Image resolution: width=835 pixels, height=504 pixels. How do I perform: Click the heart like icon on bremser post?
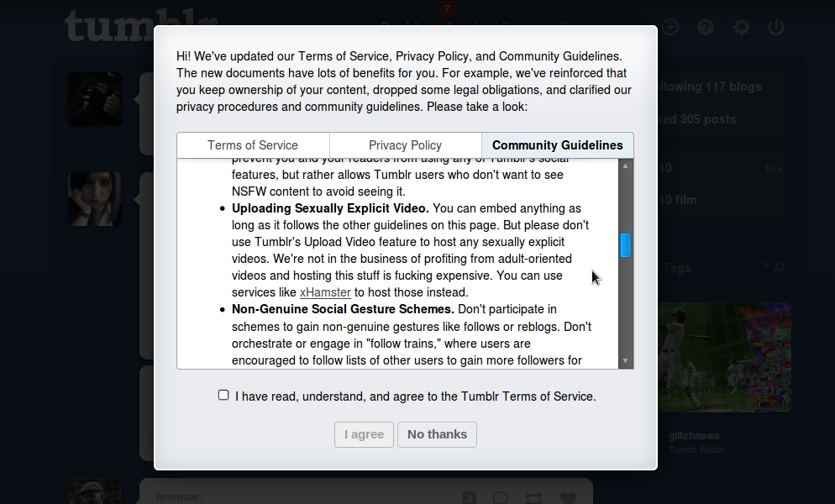(x=569, y=497)
